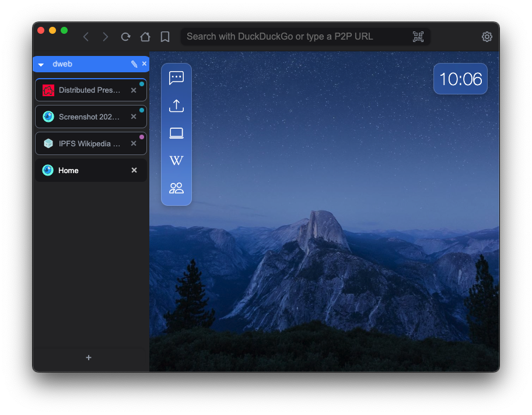This screenshot has height=415, width=532.
Task: Navigate back to previous page
Action: click(x=86, y=37)
